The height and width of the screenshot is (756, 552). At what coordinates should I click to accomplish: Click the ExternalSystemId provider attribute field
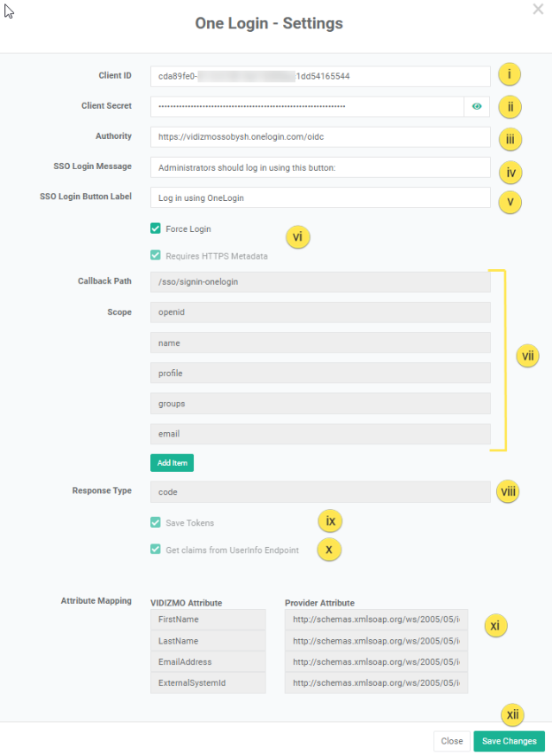(x=376, y=683)
